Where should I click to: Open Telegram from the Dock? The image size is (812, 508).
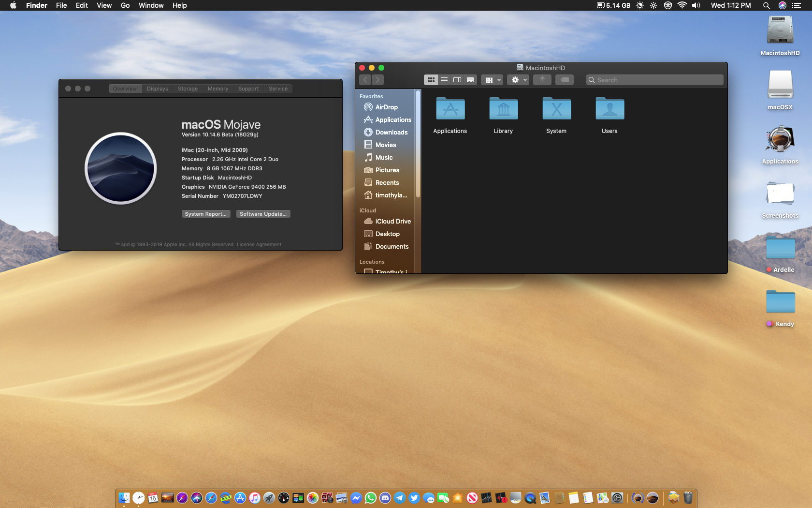(x=400, y=498)
